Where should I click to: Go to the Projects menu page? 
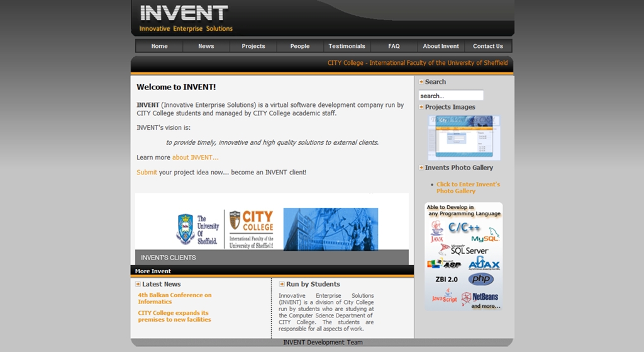[x=253, y=46]
